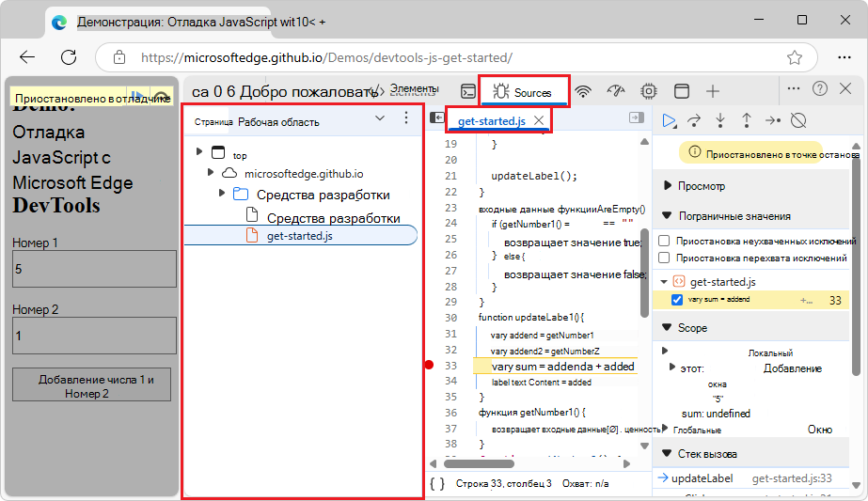Click line number 31 in gutter
Screen dimensions: 868x501
pyautogui.click(x=450, y=334)
